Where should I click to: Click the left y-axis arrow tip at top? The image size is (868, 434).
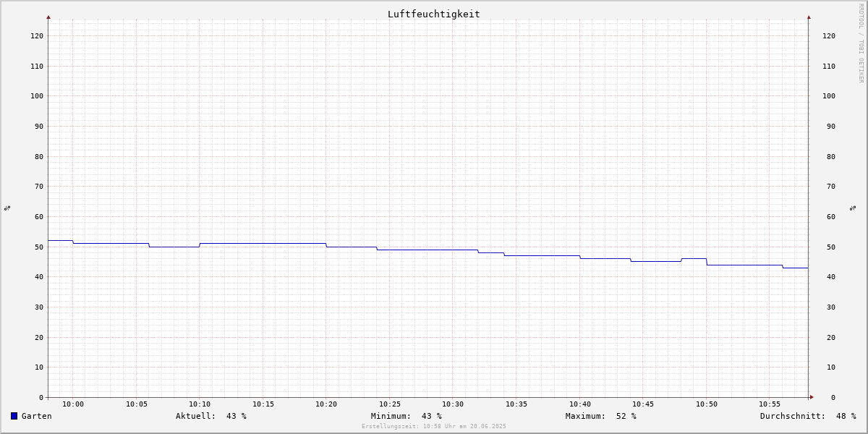pyautogui.click(x=48, y=17)
